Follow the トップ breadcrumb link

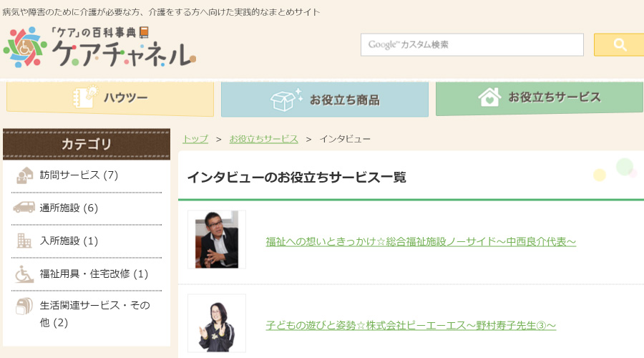(195, 139)
